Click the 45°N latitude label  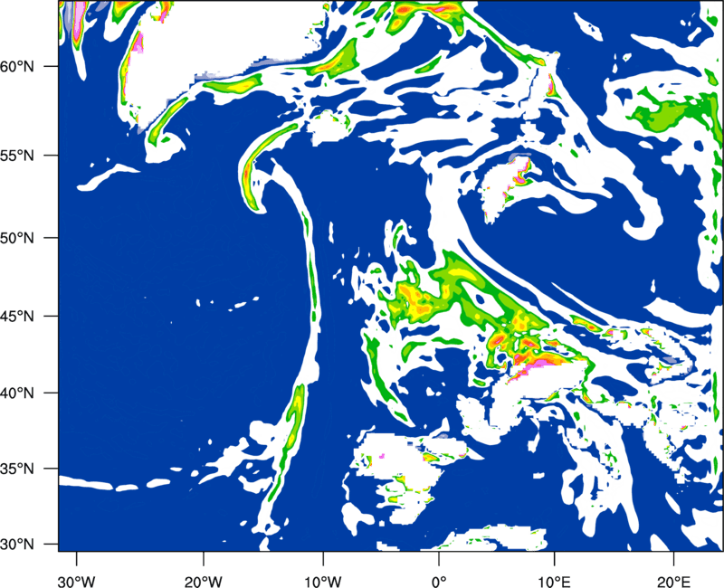(x=17, y=317)
